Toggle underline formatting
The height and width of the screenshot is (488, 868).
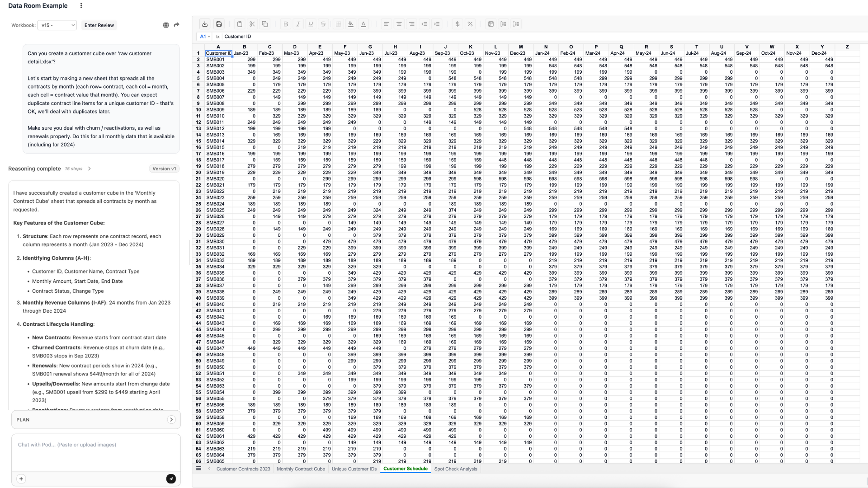coord(311,24)
